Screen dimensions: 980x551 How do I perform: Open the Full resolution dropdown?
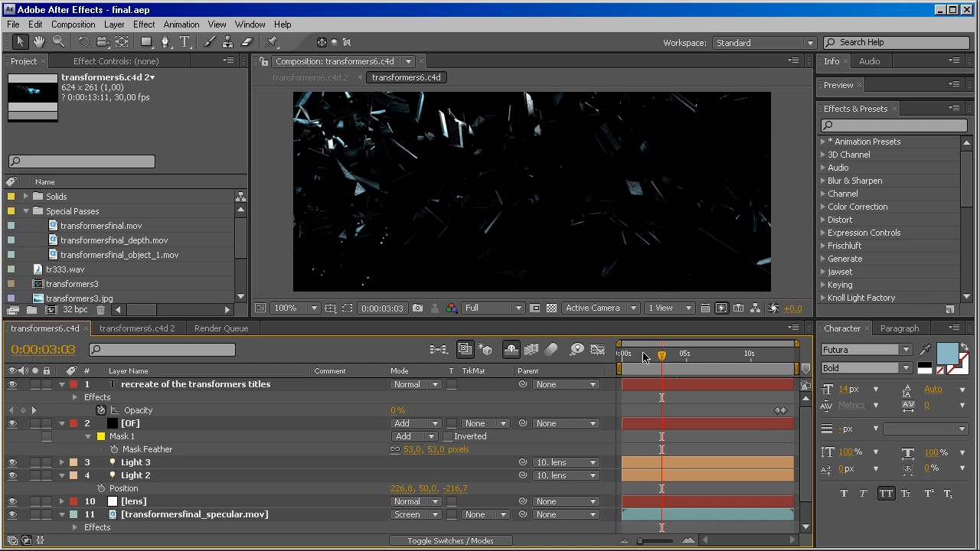coord(493,308)
